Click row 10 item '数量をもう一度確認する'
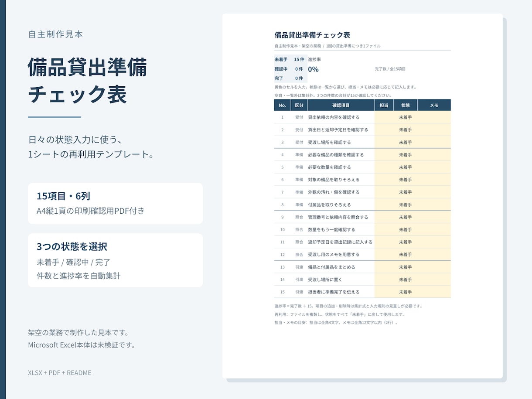 pyautogui.click(x=331, y=229)
